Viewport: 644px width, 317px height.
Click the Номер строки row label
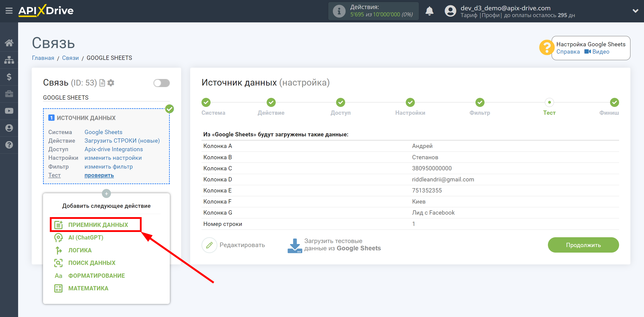point(223,224)
